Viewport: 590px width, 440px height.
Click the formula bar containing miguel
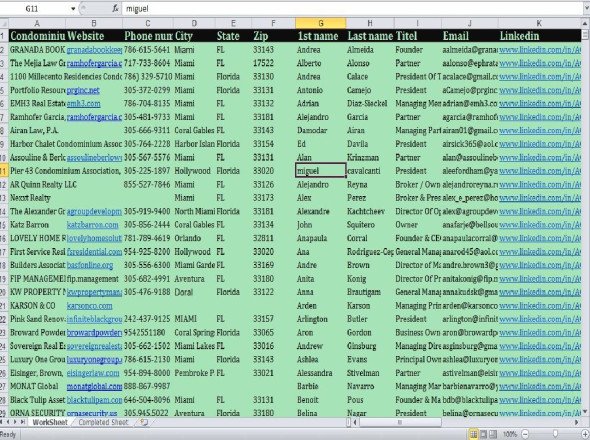click(x=354, y=8)
